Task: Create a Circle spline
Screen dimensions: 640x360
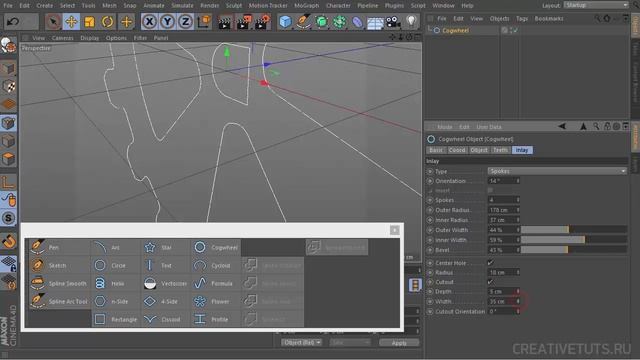Action: click(x=116, y=265)
